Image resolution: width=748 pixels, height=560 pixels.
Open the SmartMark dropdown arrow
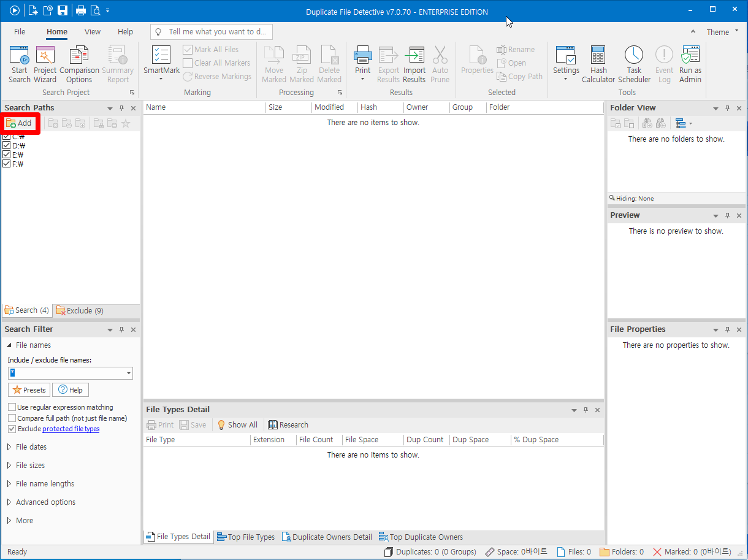coord(161,79)
